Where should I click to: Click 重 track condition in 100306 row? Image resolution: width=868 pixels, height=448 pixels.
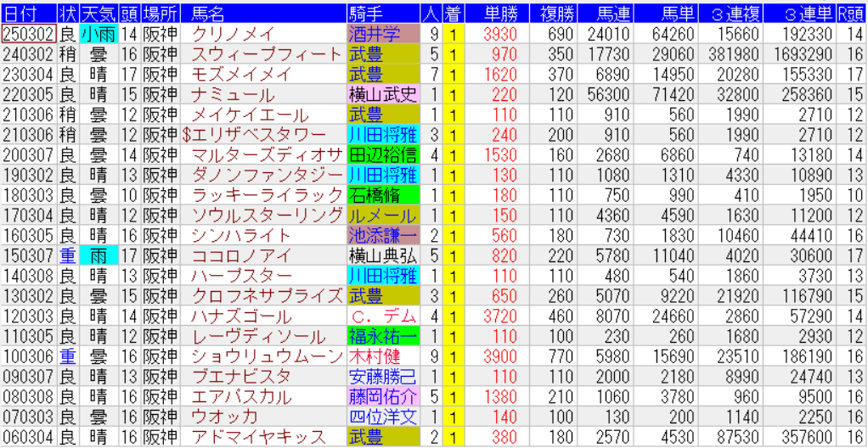click(67, 356)
